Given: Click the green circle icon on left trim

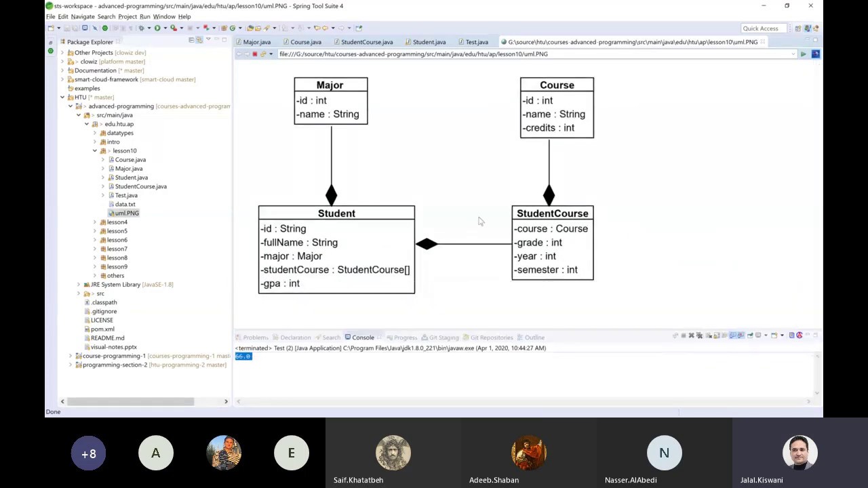Looking at the screenshot, I should pyautogui.click(x=50, y=52).
